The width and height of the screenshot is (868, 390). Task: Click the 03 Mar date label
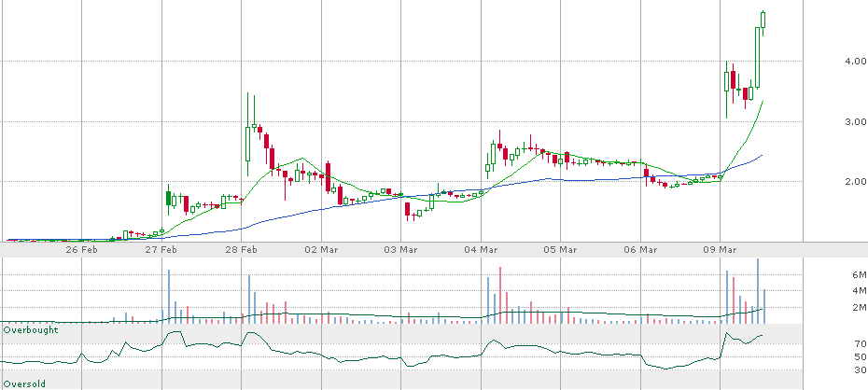pos(400,249)
